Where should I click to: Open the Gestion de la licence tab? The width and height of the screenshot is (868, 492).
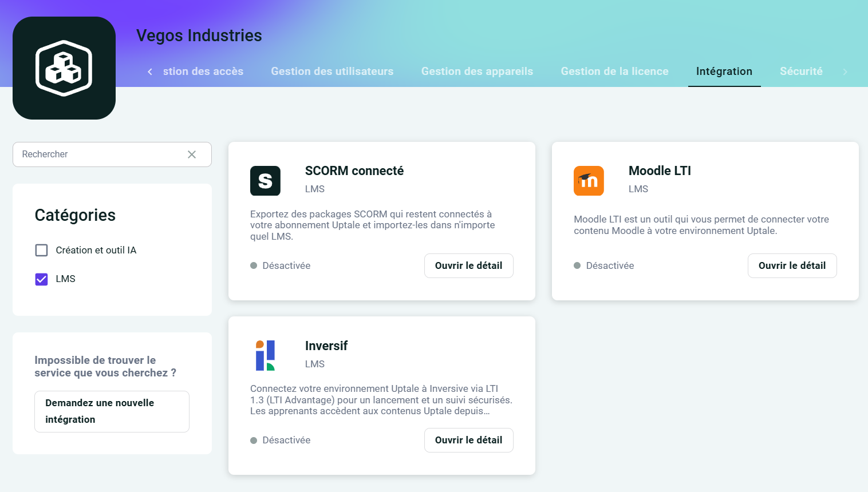(614, 72)
